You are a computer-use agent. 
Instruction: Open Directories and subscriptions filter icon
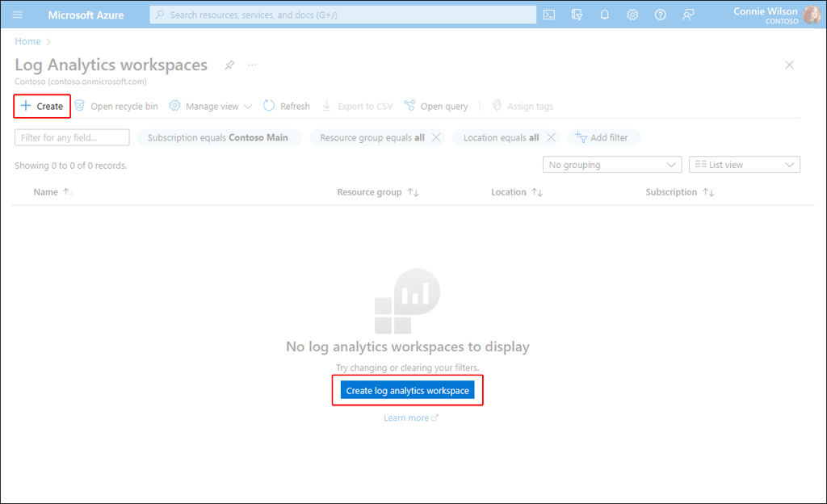tap(577, 15)
